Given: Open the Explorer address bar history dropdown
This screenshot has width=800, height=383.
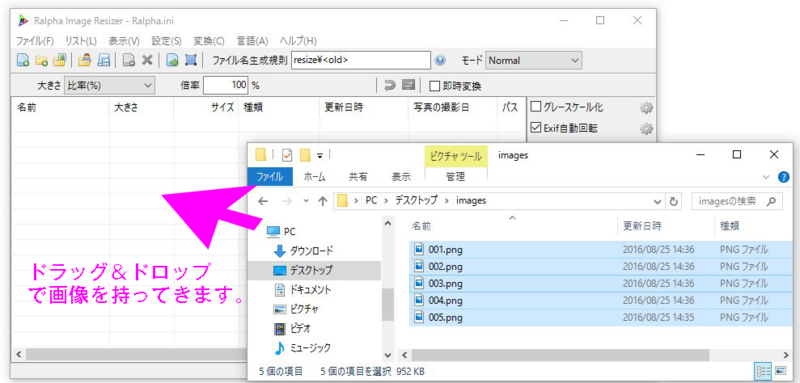Looking at the screenshot, I should point(658,201).
